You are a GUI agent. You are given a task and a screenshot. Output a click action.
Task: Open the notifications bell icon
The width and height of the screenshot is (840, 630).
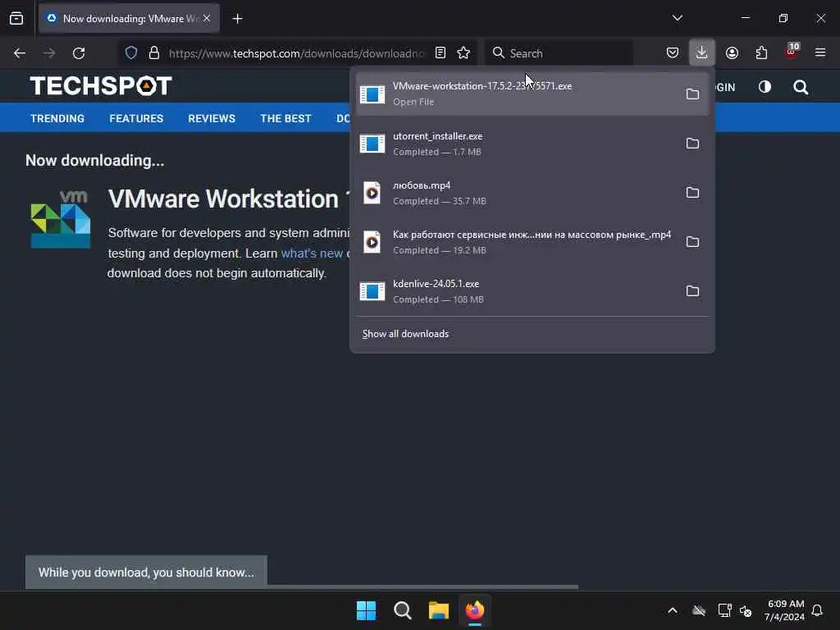pyautogui.click(x=817, y=610)
